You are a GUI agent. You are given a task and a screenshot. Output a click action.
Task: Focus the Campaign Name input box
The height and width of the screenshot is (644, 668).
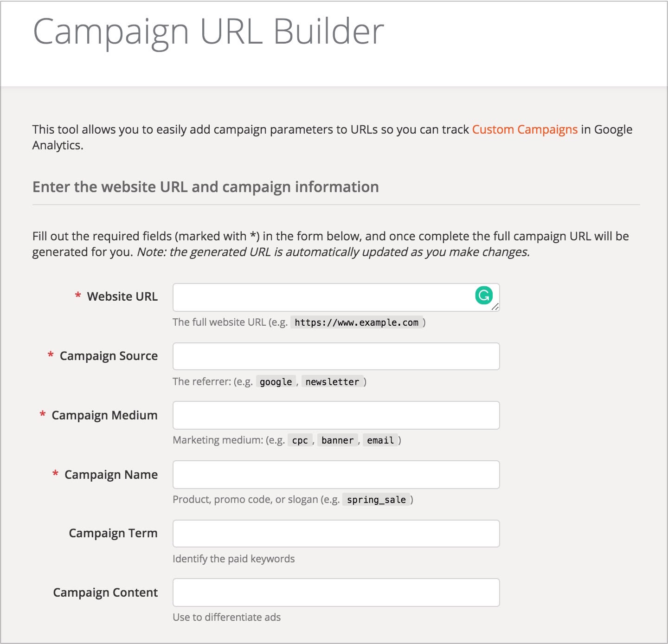pos(336,475)
